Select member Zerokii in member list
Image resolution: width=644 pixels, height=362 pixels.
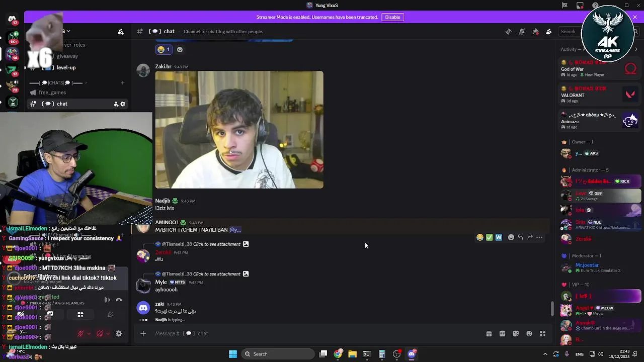pos(600,239)
